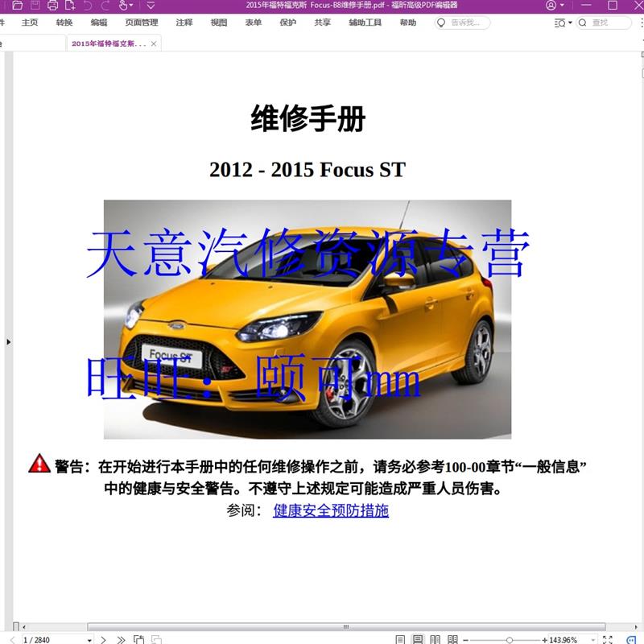Open the 主页 ribbon tab

point(30,23)
